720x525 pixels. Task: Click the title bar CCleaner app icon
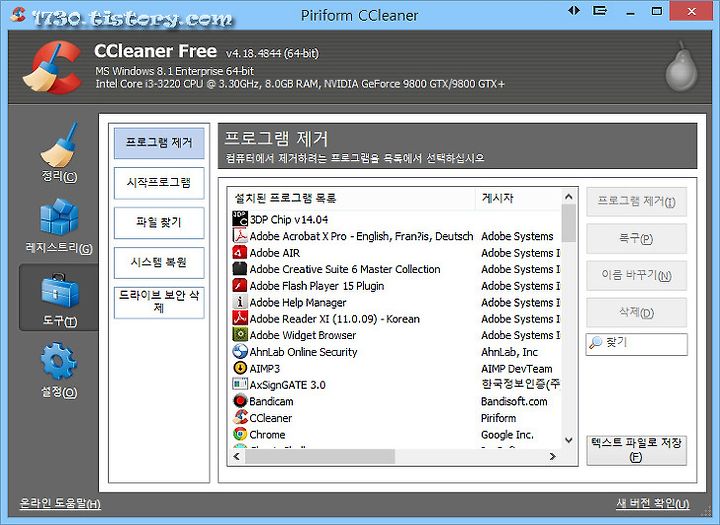tap(18, 14)
